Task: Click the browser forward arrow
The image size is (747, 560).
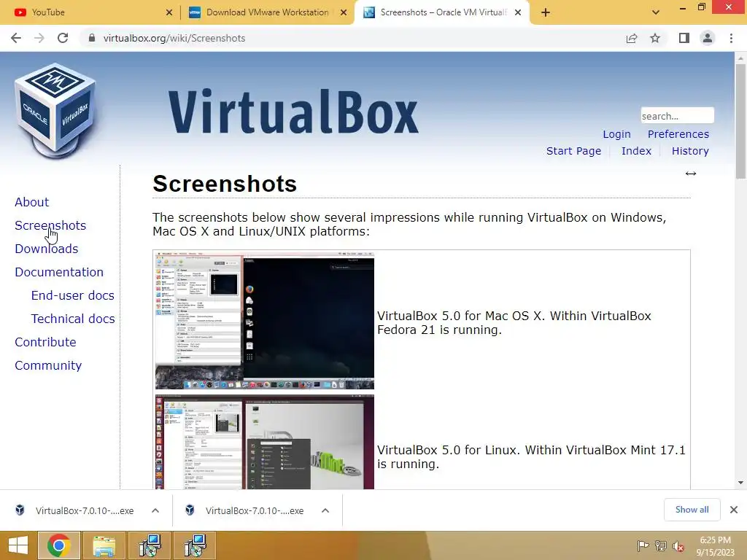Action: click(x=39, y=38)
